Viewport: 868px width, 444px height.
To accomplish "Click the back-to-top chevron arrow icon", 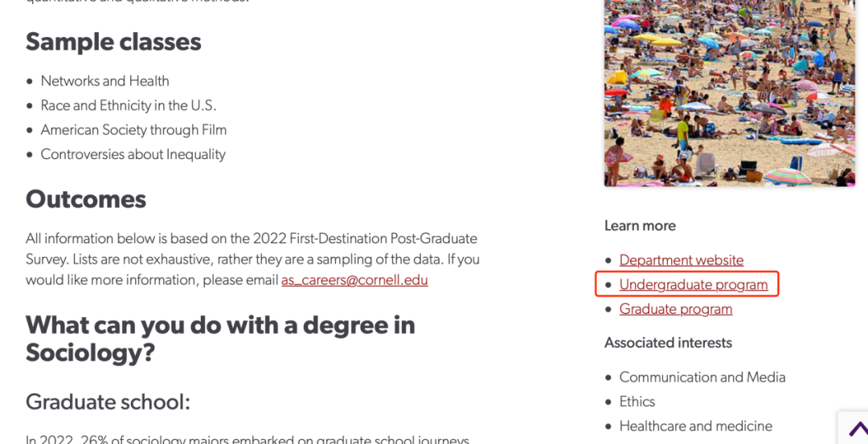I will tap(858, 429).
